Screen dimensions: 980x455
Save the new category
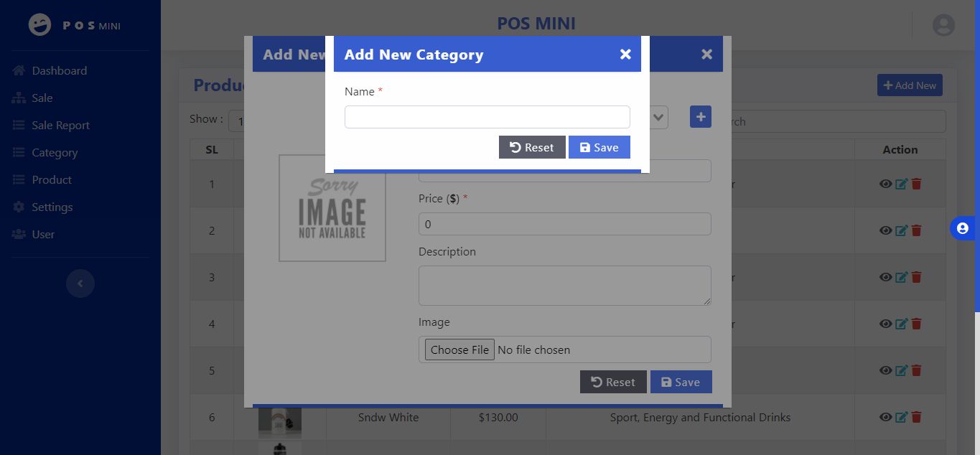[599, 147]
